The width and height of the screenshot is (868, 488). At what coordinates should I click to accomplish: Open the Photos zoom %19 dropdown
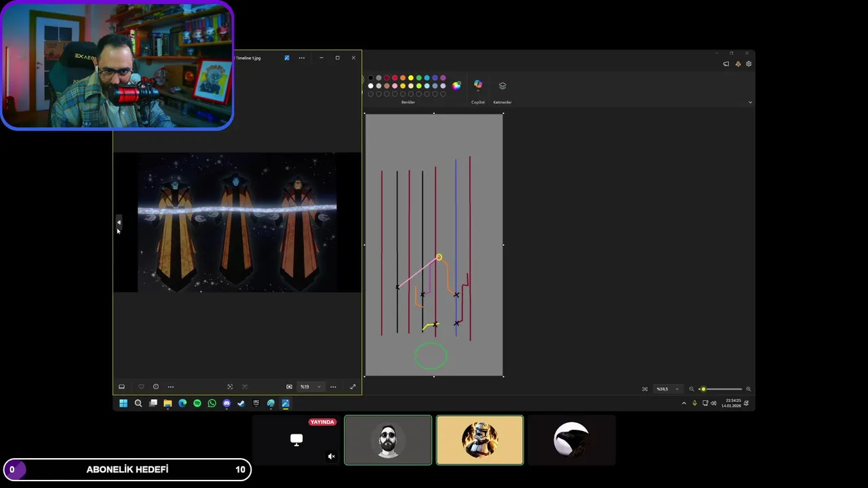[x=311, y=386]
